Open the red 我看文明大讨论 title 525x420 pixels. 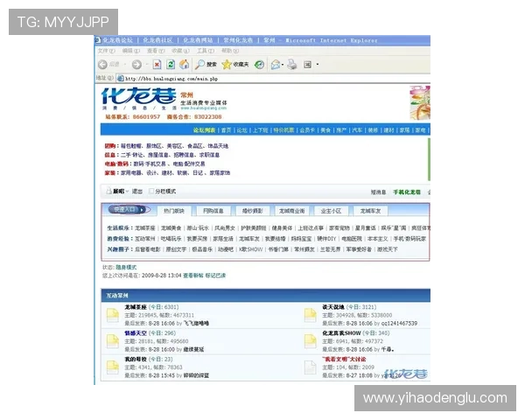point(344,359)
